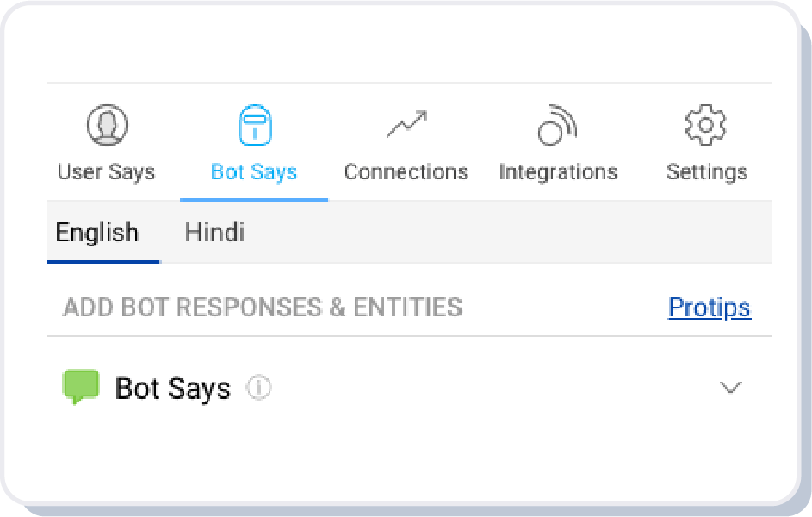Go to the Connections label
This screenshot has height=517, width=812.
[406, 171]
